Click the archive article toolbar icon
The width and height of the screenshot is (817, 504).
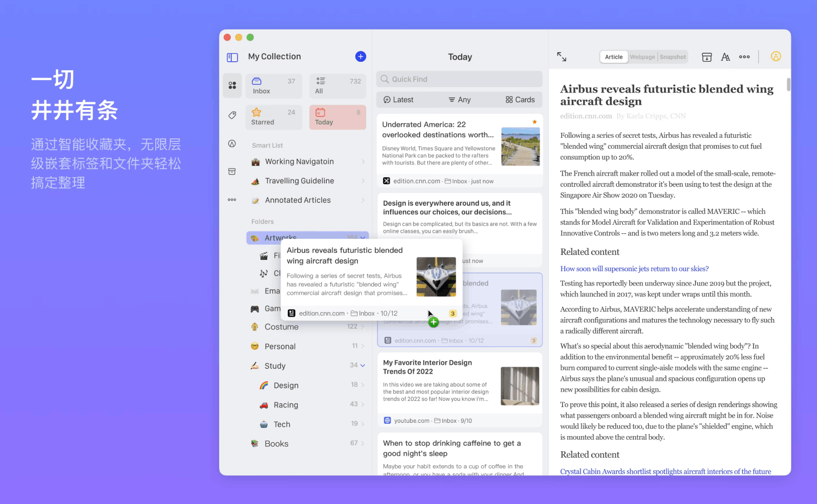(x=707, y=57)
